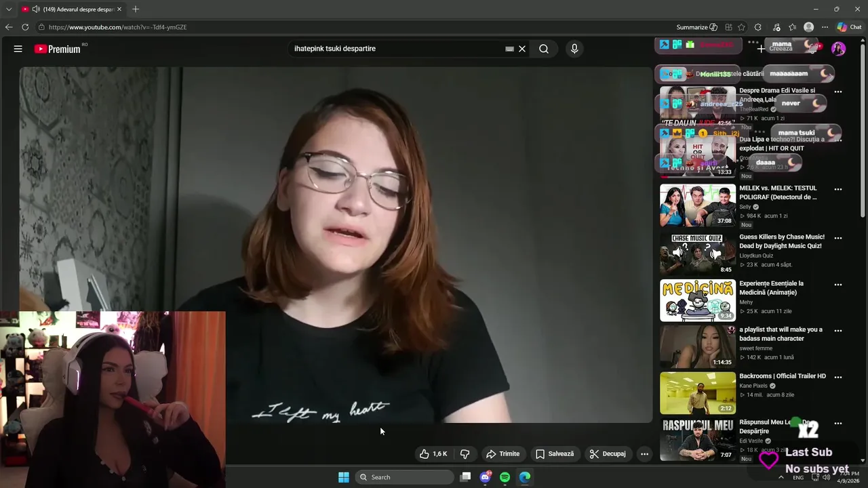The image size is (868, 488).
Task: Start voice search with microphone
Action: (x=574, y=49)
